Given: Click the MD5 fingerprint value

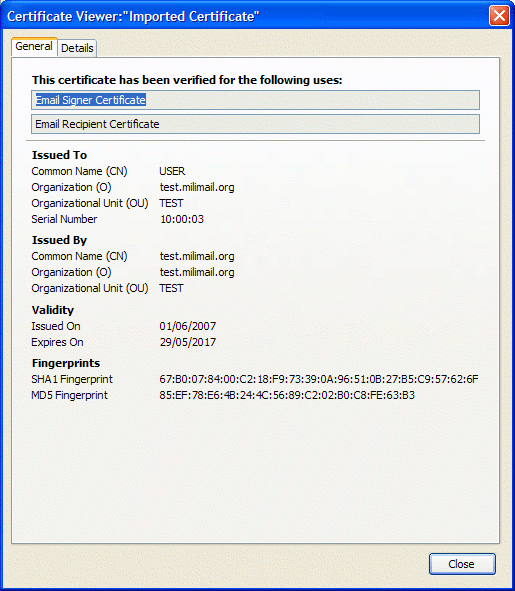Looking at the screenshot, I should (x=287, y=395).
